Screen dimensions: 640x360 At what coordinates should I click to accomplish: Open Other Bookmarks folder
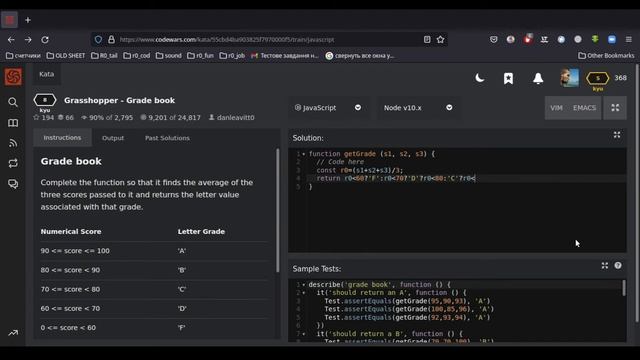(x=606, y=56)
